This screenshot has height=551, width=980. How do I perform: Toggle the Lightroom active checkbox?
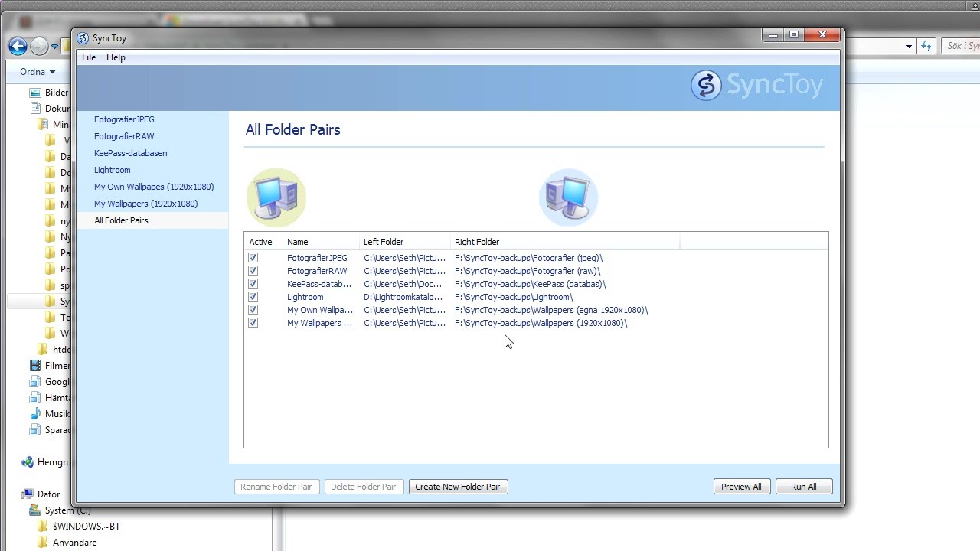(x=253, y=297)
